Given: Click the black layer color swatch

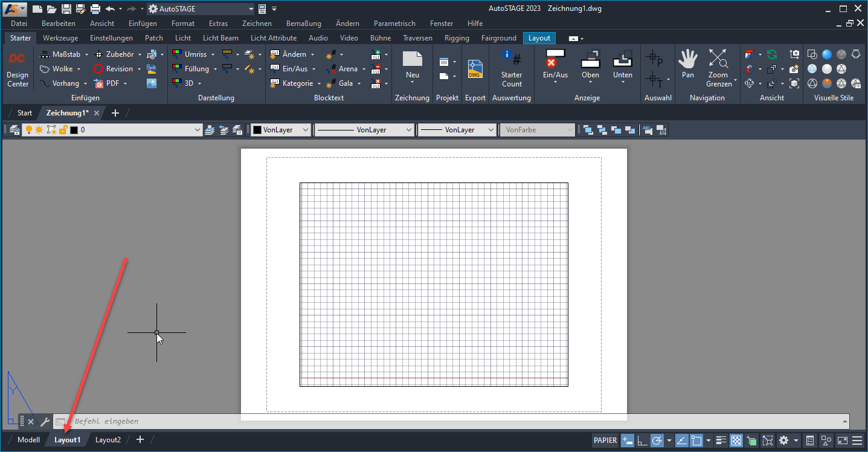Looking at the screenshot, I should click(74, 130).
